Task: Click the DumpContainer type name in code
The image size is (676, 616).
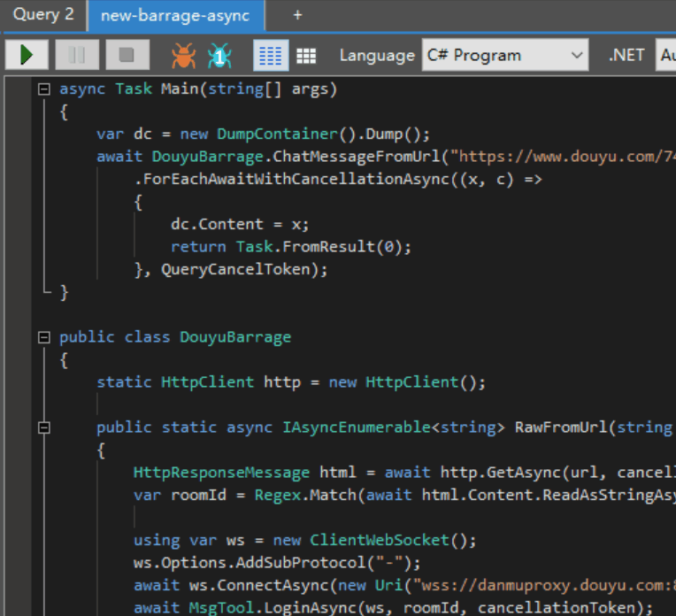Action: pos(278,135)
